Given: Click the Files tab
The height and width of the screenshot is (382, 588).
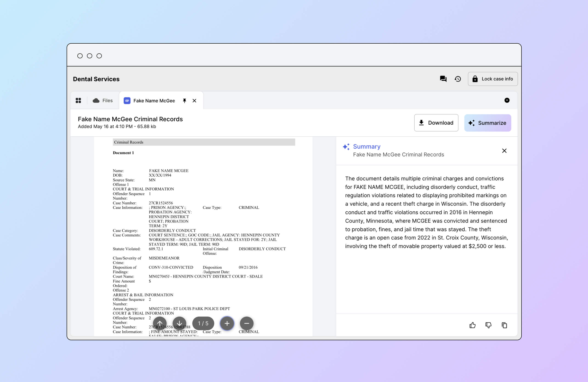Looking at the screenshot, I should click(102, 100).
